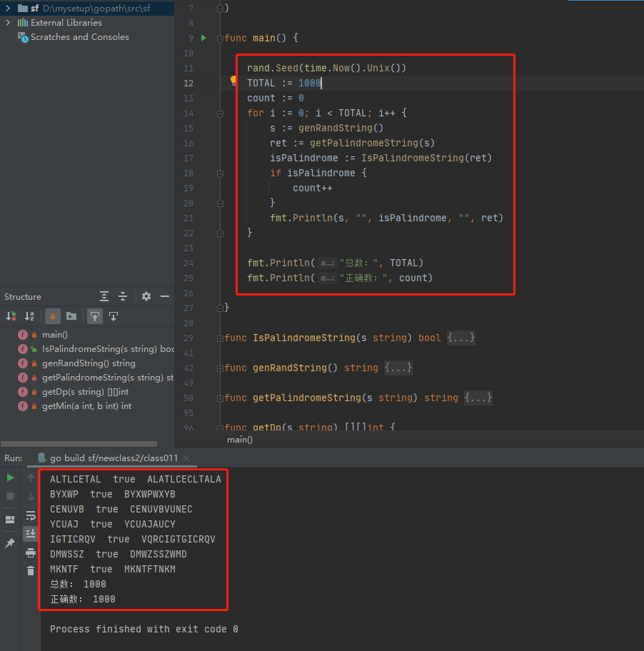Select IsPalindromeString in Structure list
The image size is (644, 651).
108,349
